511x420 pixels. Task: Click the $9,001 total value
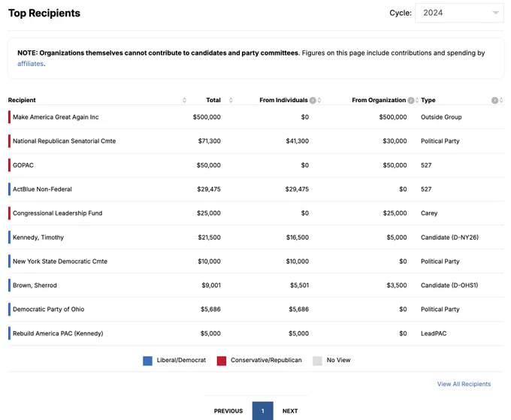coord(211,286)
